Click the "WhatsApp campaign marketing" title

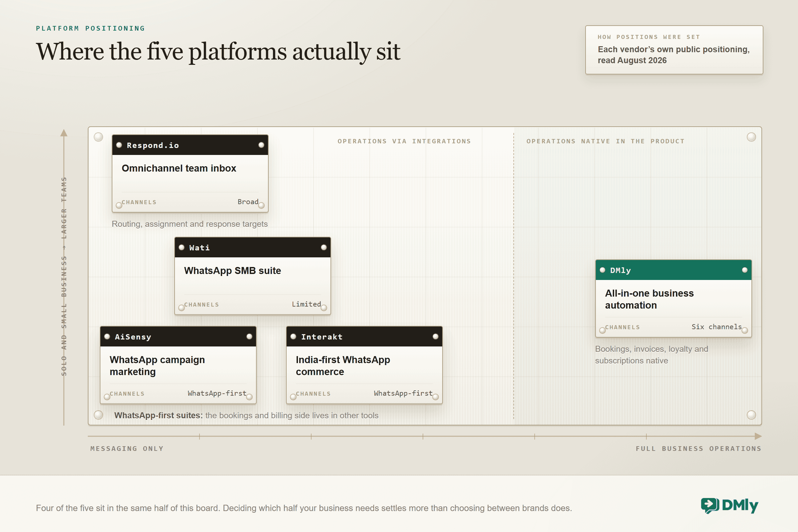[x=157, y=366]
